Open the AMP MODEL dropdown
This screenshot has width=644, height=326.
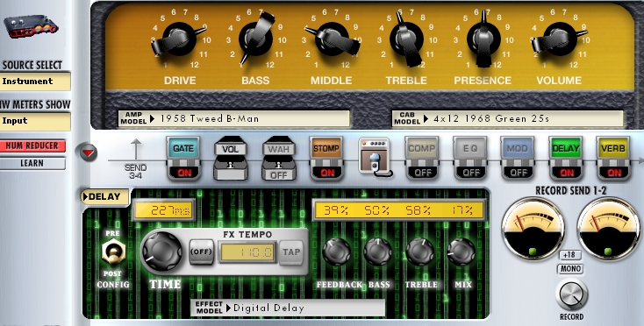pos(233,119)
